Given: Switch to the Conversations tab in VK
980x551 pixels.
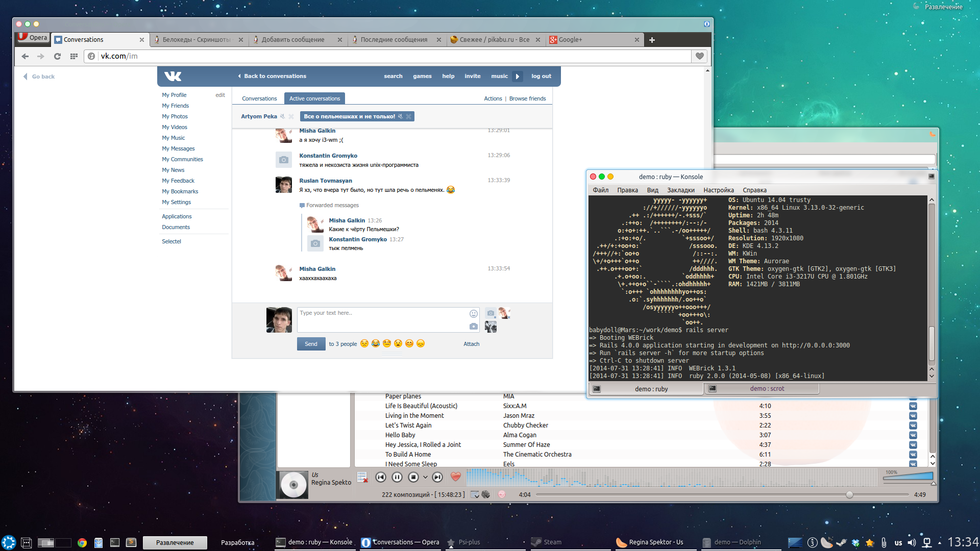Looking at the screenshot, I should [x=259, y=98].
